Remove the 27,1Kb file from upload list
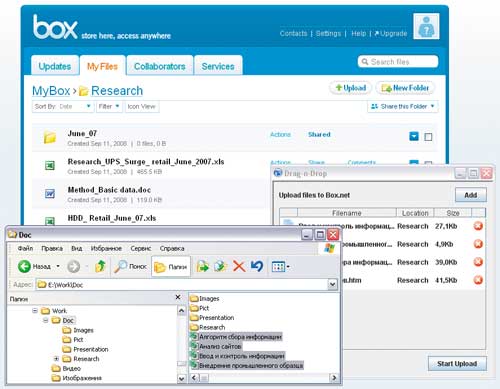Screen dimensions: 500x389 point(478,226)
